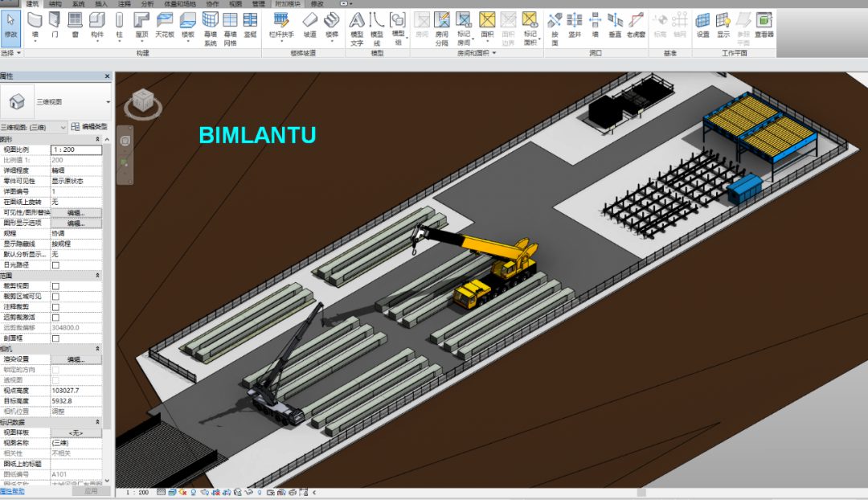Choose the Ceiling (天花板) tool
This screenshot has width=868, height=500.
pos(165,26)
